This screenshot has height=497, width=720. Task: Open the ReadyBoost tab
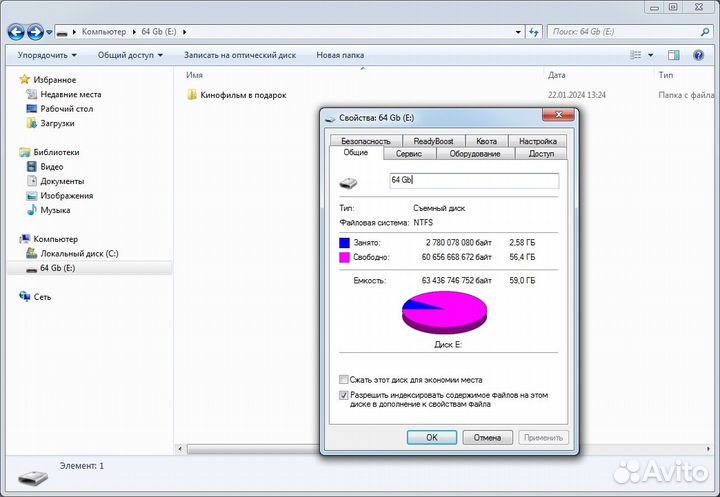(x=433, y=141)
